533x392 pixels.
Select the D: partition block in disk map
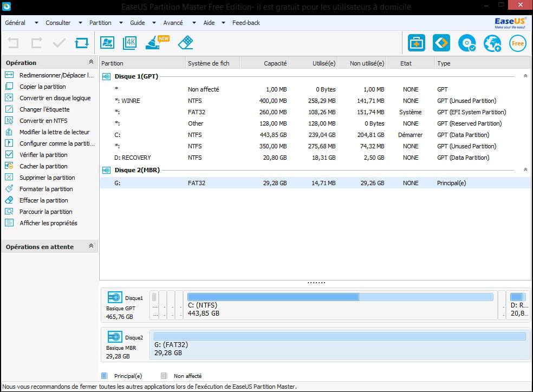(518, 305)
